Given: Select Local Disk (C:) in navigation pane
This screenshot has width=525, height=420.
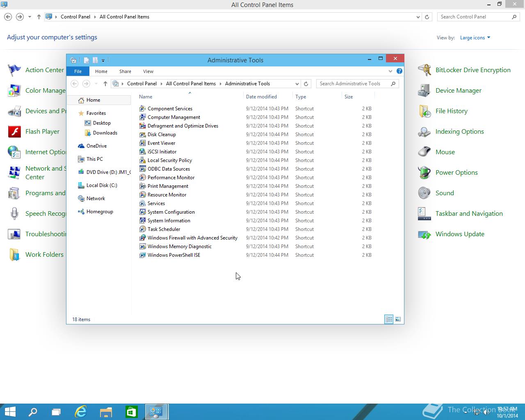Looking at the screenshot, I should [102, 185].
